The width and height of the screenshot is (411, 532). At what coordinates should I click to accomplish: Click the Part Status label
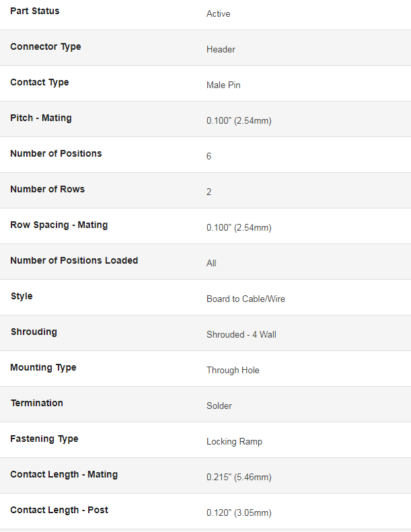tap(35, 11)
